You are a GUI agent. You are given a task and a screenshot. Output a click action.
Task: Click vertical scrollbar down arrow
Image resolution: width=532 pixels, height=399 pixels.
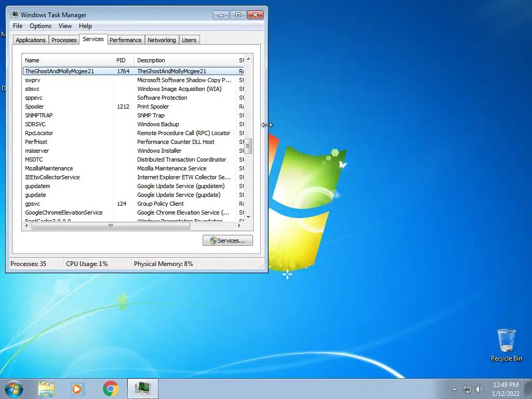coord(248,217)
